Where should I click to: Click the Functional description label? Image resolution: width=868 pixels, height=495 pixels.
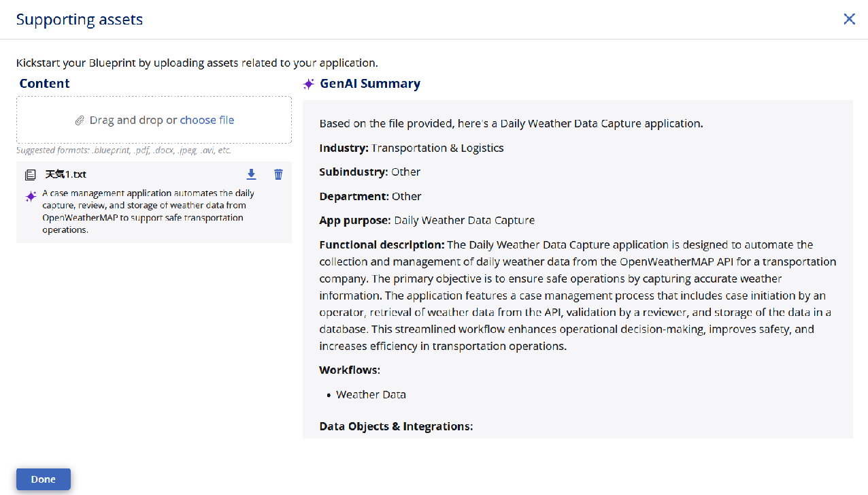(x=382, y=244)
